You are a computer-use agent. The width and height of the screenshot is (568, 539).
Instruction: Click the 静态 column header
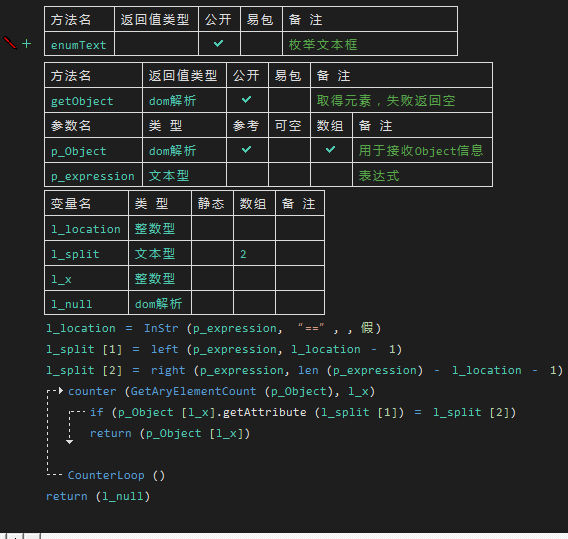(x=212, y=203)
